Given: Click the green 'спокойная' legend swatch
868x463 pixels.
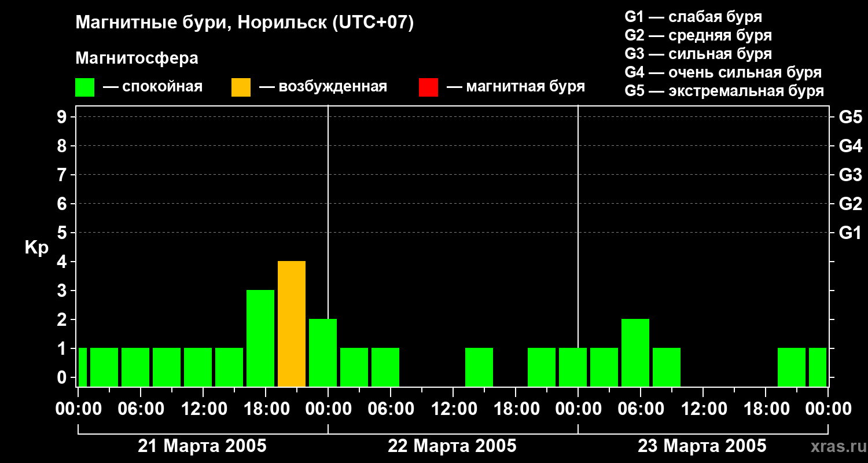Looking at the screenshot, I should tap(85, 87).
